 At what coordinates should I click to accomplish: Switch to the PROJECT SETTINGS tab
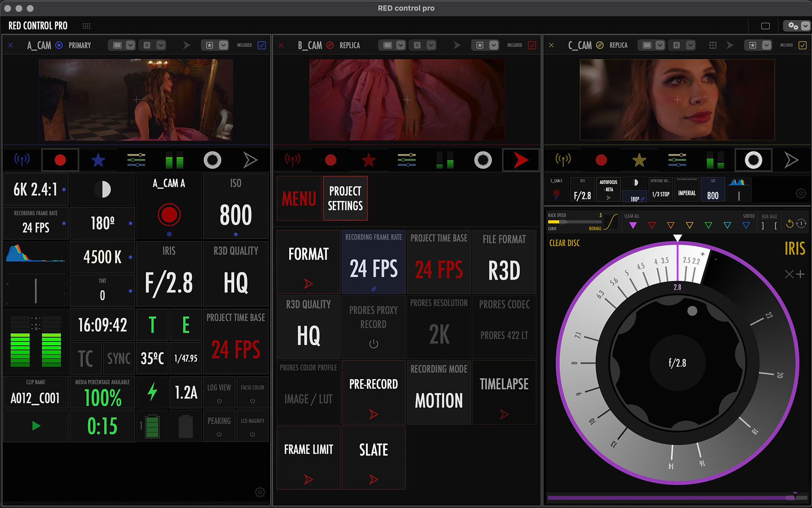(x=345, y=198)
